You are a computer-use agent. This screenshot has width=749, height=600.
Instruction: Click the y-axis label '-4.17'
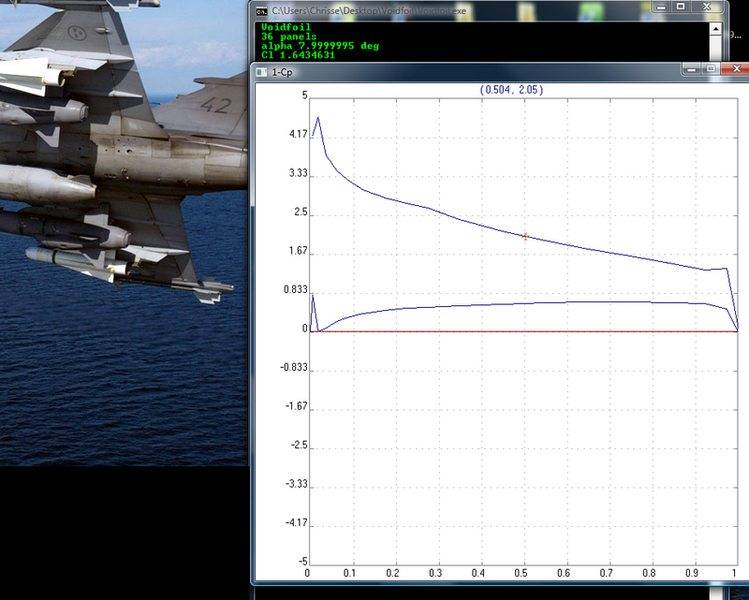coord(296,523)
